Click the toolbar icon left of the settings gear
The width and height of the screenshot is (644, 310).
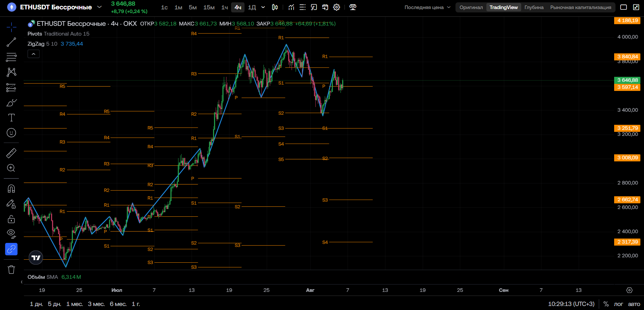click(x=325, y=7)
